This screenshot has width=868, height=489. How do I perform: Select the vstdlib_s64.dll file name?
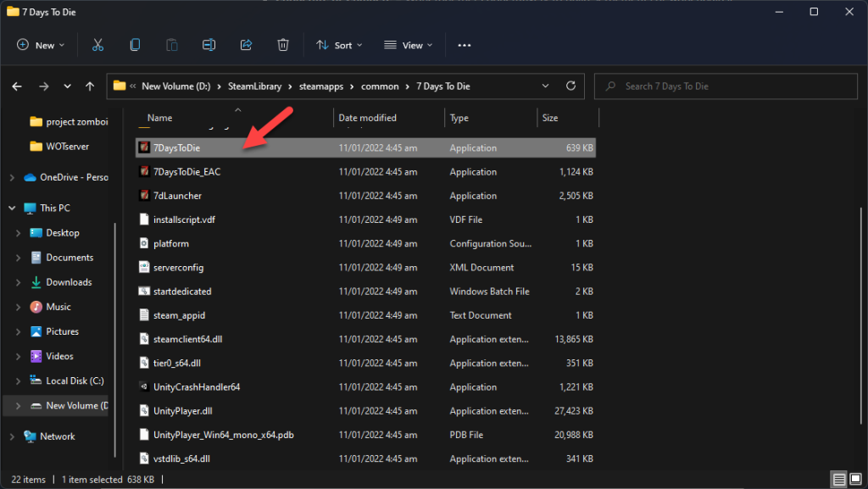coord(181,458)
